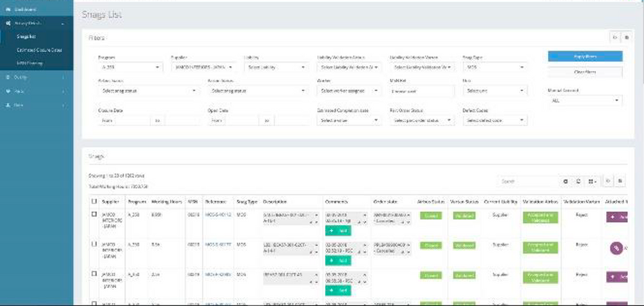This screenshot has height=306, width=644.
Task: Click the user icon beside Users
Action: click(x=8, y=105)
